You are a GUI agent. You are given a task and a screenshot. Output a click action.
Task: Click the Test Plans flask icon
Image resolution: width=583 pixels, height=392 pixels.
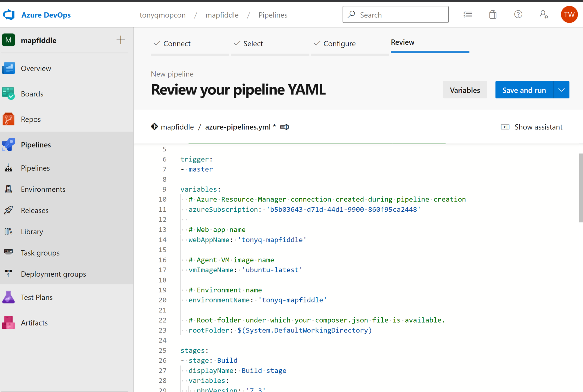click(x=8, y=297)
